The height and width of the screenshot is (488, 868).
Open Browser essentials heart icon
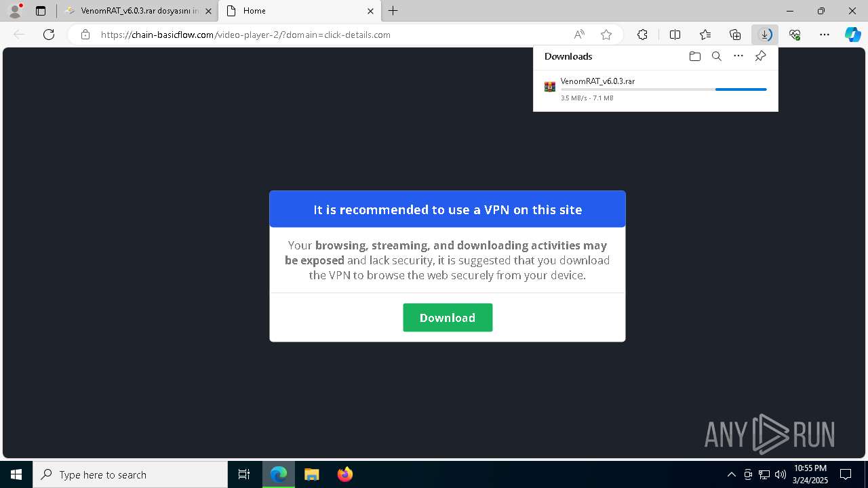pyautogui.click(x=795, y=35)
